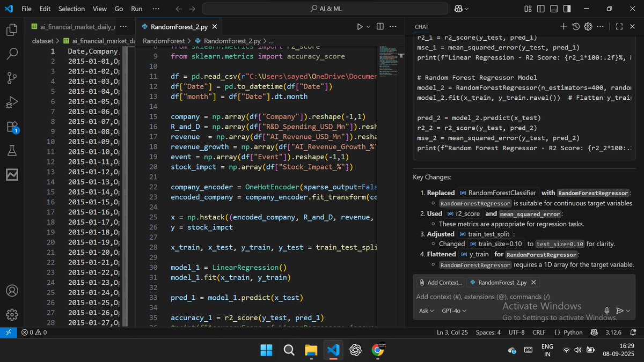Click dataset folder in CSV breadcrumb
The width and height of the screenshot is (644, 362).
[42, 41]
